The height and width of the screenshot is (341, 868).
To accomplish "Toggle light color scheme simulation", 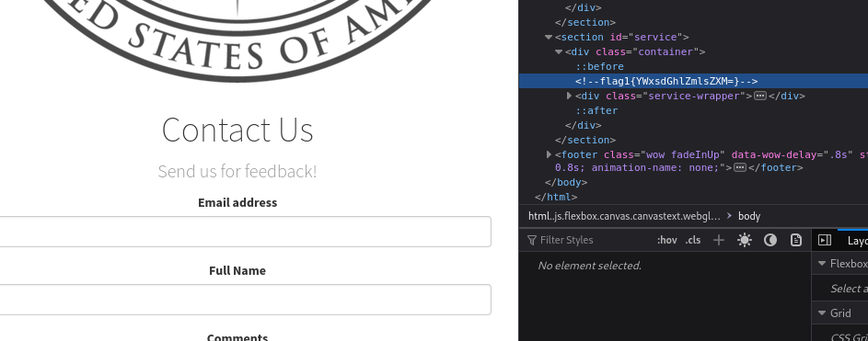I will (745, 240).
